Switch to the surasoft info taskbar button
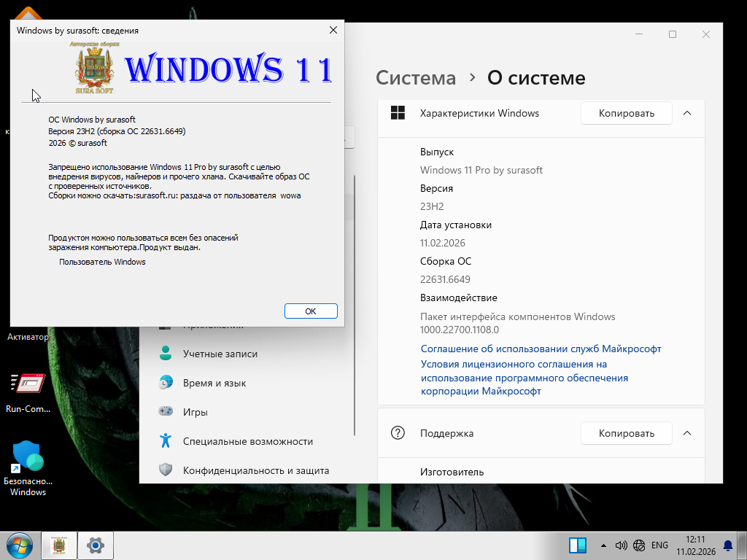Image resolution: width=747 pixels, height=560 pixels. [x=59, y=545]
